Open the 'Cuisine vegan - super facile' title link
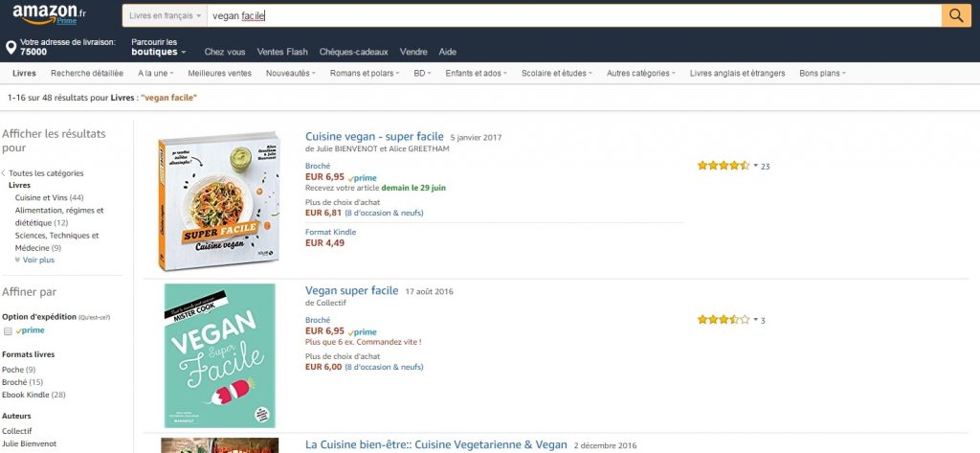This screenshot has width=980, height=453. (x=374, y=136)
